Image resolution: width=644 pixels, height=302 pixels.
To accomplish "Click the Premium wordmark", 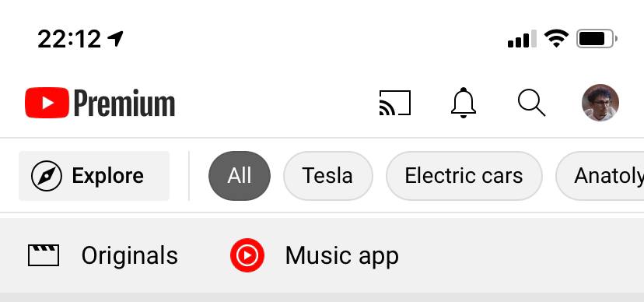I will [x=124, y=104].
